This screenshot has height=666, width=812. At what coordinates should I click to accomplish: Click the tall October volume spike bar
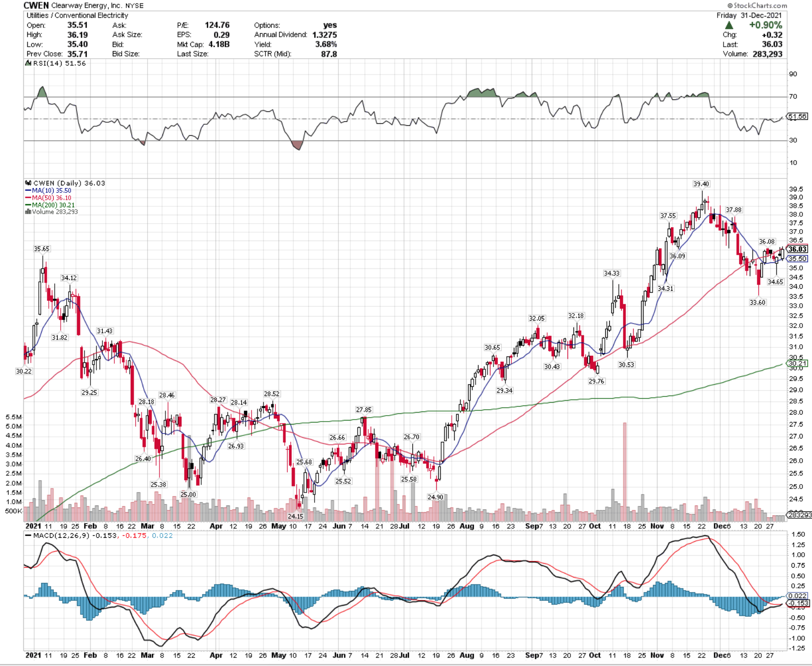[x=625, y=472]
